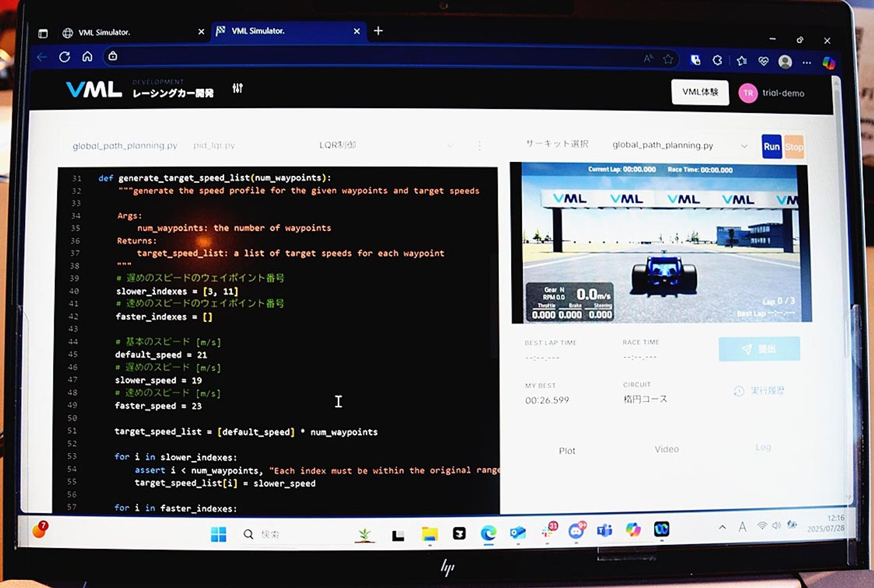Open the global_path_planning.py file tab
Viewport: 874px width, 588px height.
[x=125, y=146]
